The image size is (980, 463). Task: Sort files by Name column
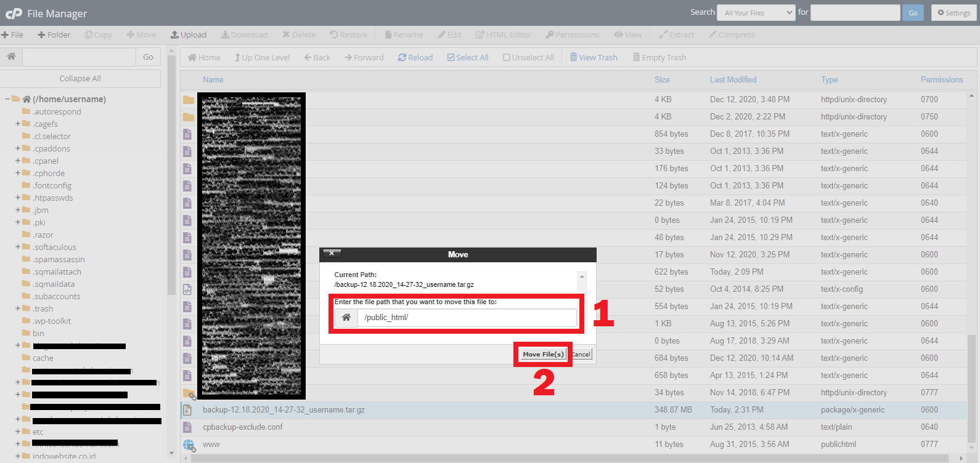tap(213, 79)
